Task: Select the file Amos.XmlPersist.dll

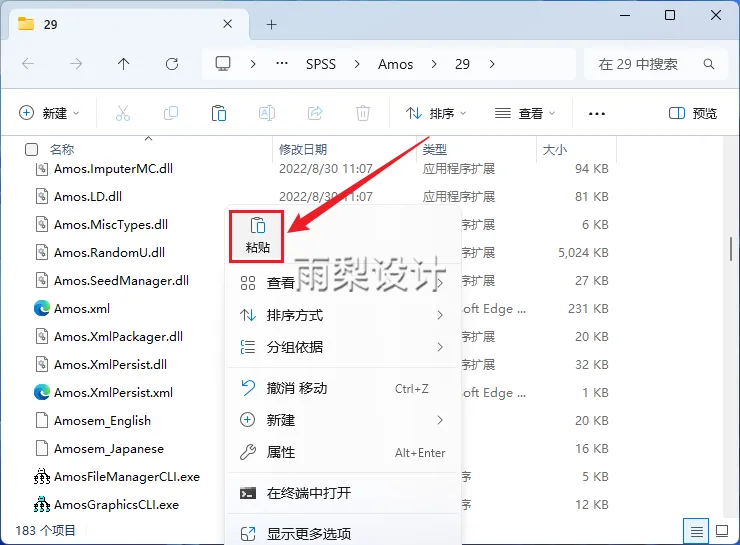Action: 110,364
